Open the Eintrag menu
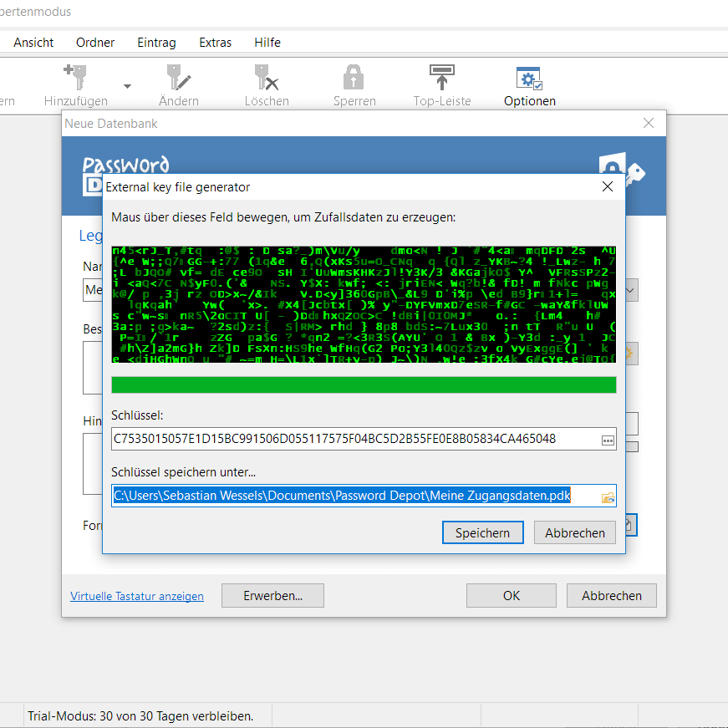The width and height of the screenshot is (728, 728). (156, 43)
